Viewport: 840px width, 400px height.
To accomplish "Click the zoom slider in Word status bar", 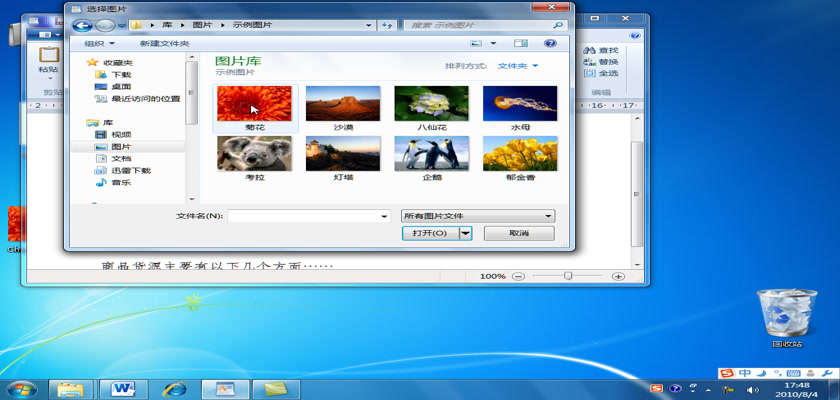I will (x=568, y=276).
